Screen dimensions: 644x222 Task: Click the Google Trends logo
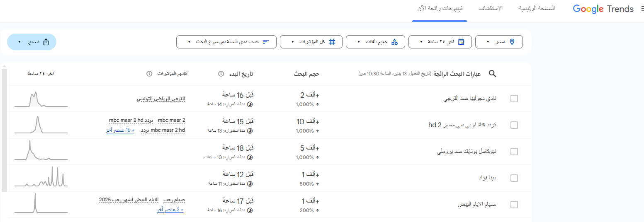tap(603, 9)
